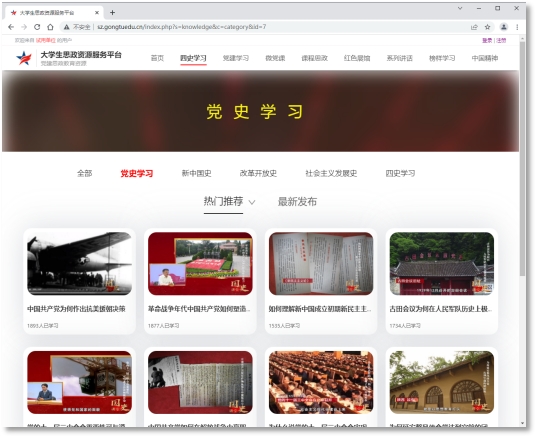The height and width of the screenshot is (437, 535).
Task: Open the airplane video thumbnail about 抗美援朝
Action: (x=79, y=264)
